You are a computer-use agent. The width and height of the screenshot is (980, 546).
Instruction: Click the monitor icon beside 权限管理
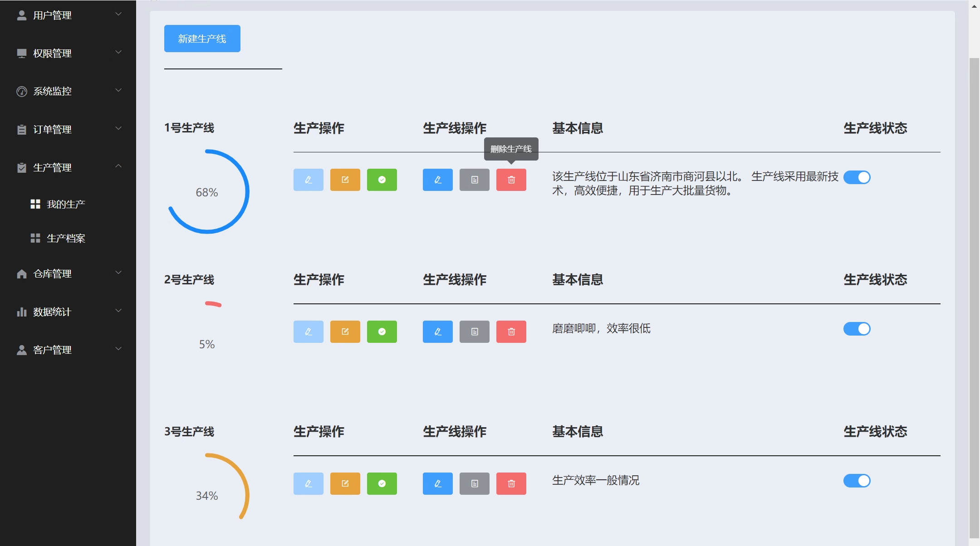pos(21,54)
